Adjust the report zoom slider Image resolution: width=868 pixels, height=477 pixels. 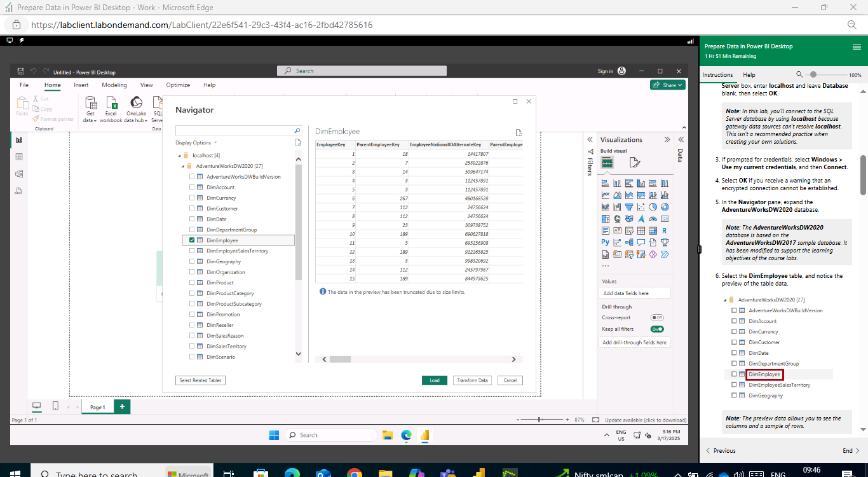(x=540, y=420)
